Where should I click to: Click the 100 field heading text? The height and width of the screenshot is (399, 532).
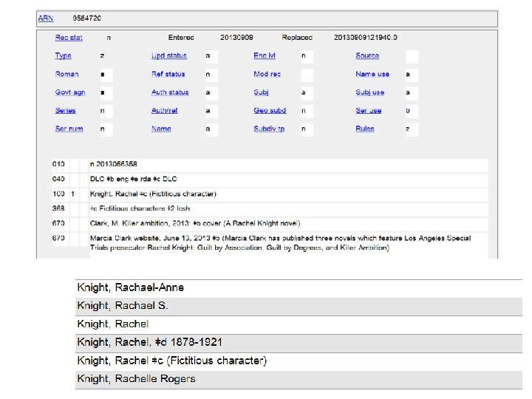click(153, 194)
